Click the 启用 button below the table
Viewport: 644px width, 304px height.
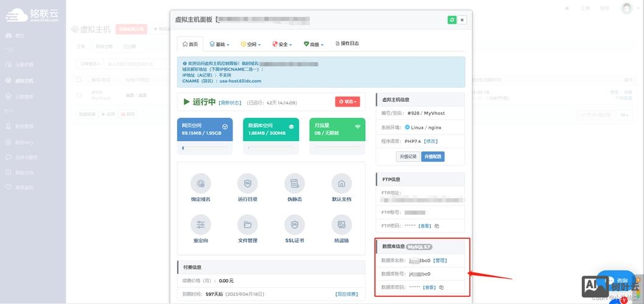pos(108,114)
